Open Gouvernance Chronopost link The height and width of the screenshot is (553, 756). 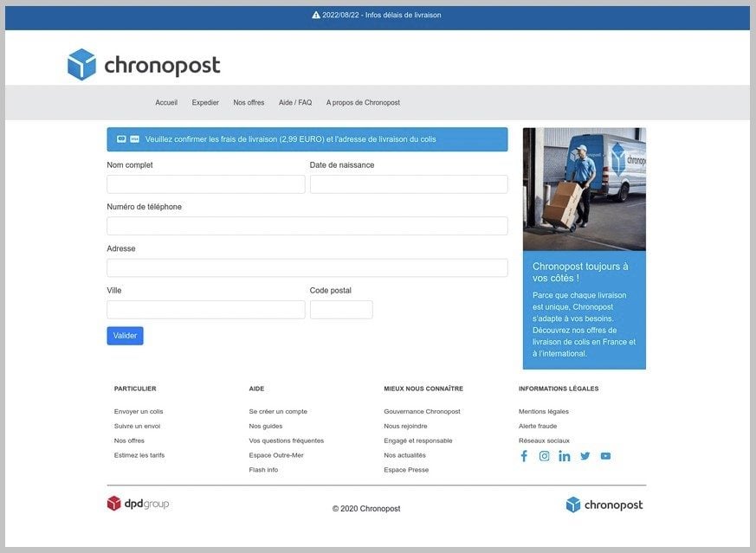(x=422, y=411)
